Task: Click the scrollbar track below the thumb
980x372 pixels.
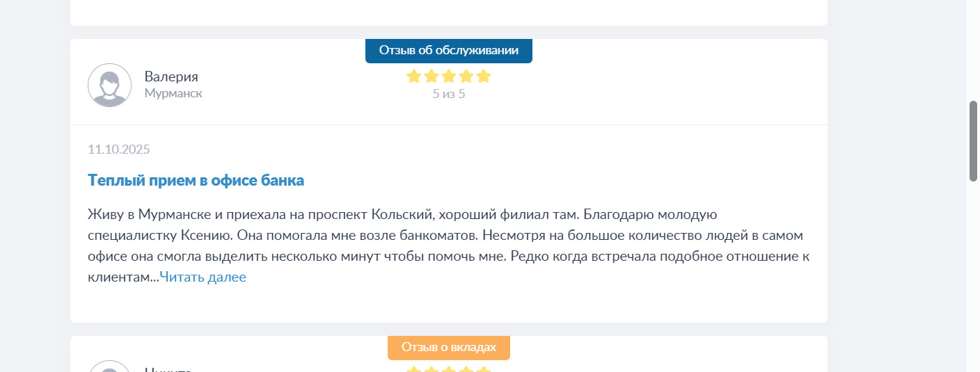Action: 973,278
